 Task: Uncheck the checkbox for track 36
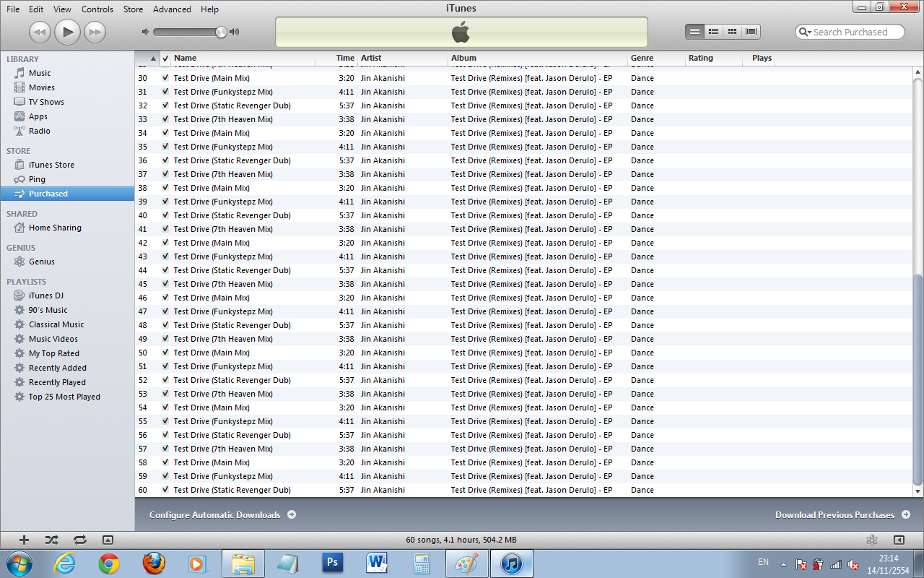165,160
